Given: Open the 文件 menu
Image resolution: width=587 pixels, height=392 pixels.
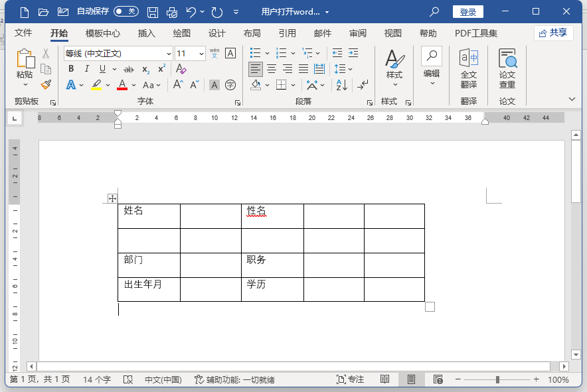Looking at the screenshot, I should click(x=23, y=33).
